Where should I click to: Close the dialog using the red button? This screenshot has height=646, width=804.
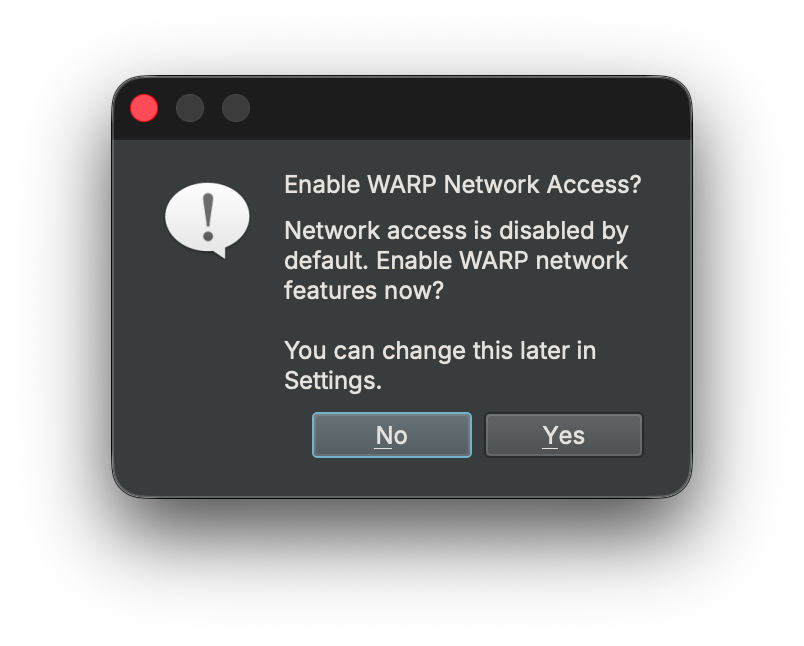pos(144,108)
